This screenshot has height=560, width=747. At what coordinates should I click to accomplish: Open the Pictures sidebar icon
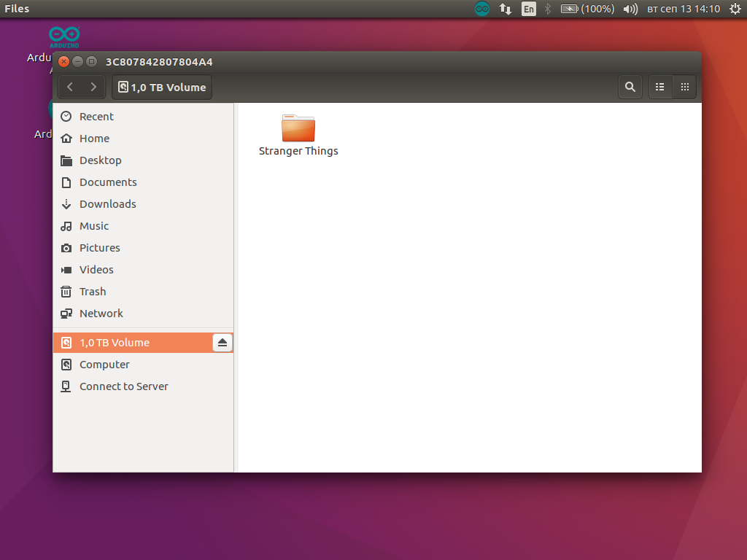(x=100, y=248)
